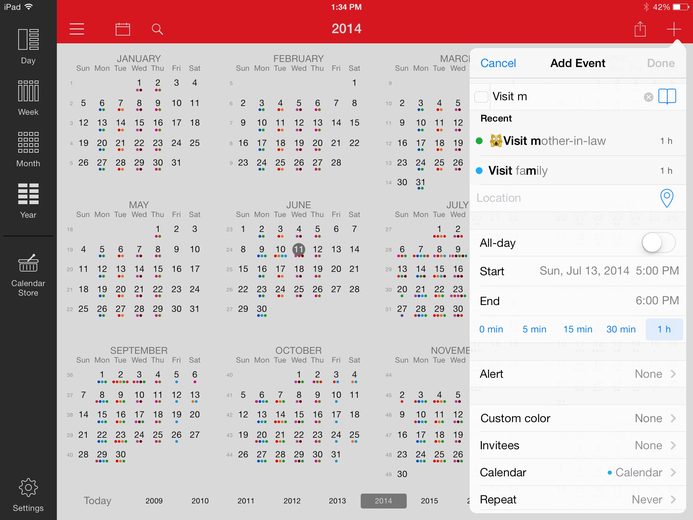Choose Visit family suggestion

click(x=578, y=171)
